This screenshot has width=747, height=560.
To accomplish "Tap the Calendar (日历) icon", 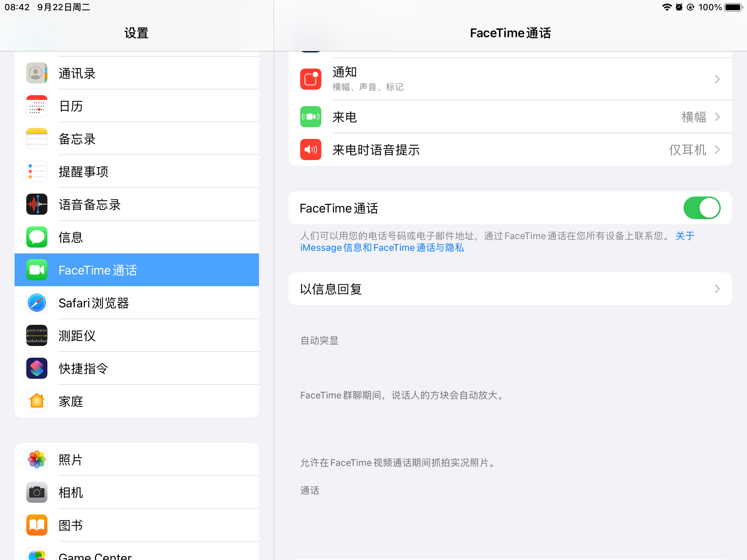I will [x=37, y=106].
